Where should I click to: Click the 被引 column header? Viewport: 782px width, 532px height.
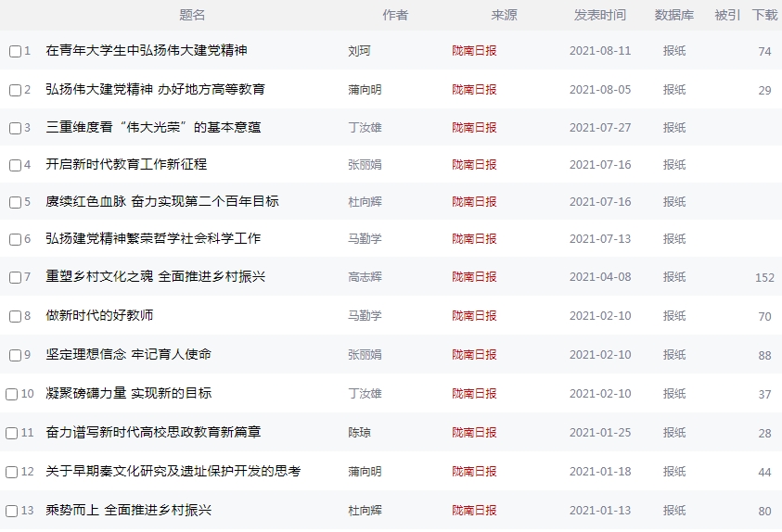click(x=727, y=15)
